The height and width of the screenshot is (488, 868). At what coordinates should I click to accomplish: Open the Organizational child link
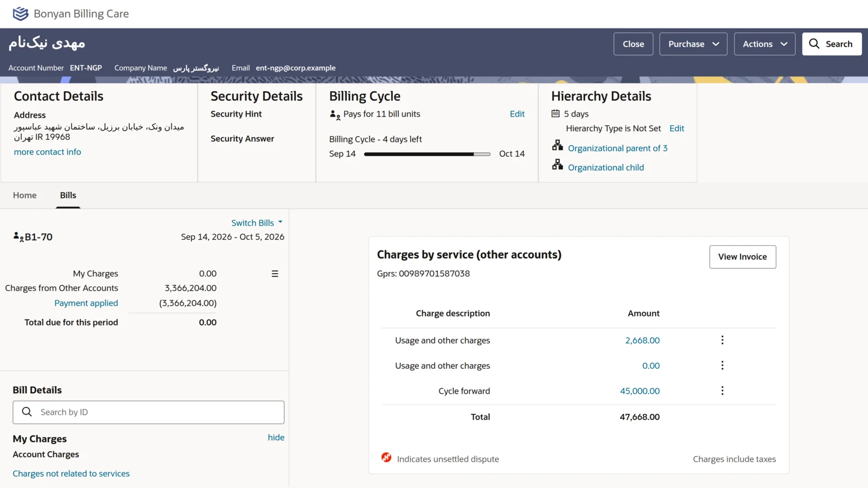(x=606, y=168)
